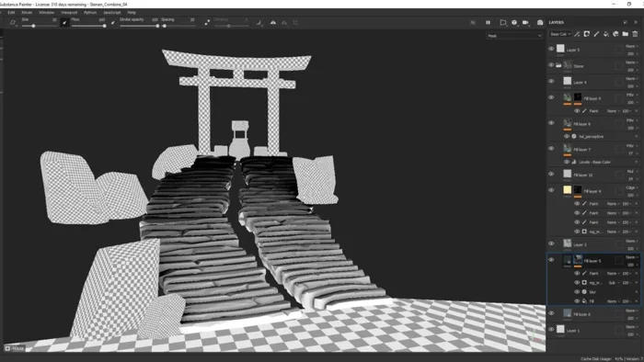644x362 pixels.
Task: Toggle visibility of Fill layer 7
Action: click(551, 149)
